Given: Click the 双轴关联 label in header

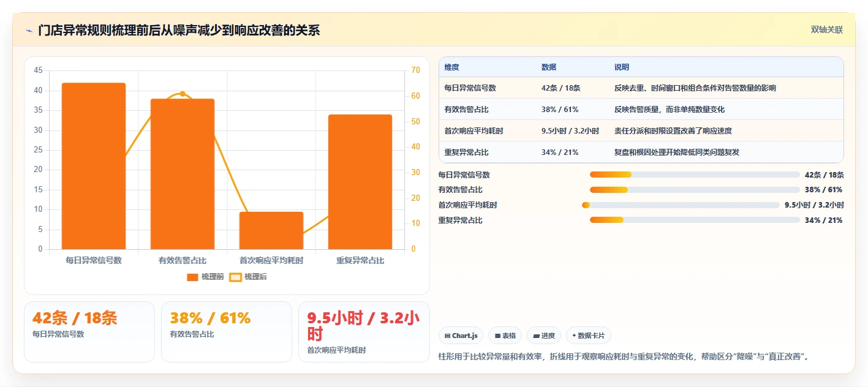Looking at the screenshot, I should click(827, 30).
